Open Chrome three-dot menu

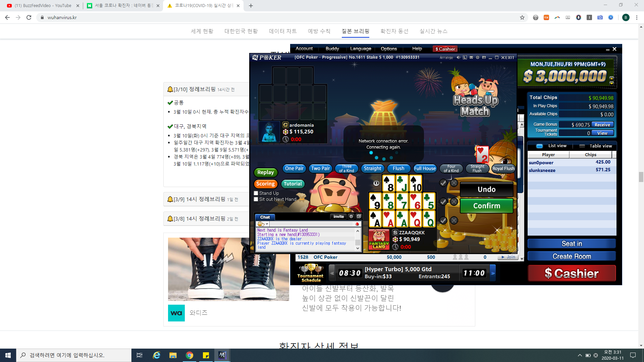point(637,17)
